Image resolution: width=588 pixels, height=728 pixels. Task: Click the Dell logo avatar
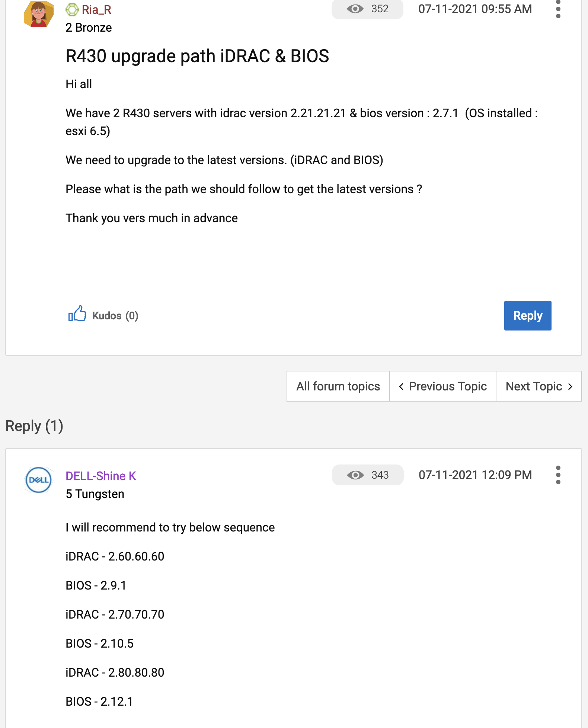39,480
